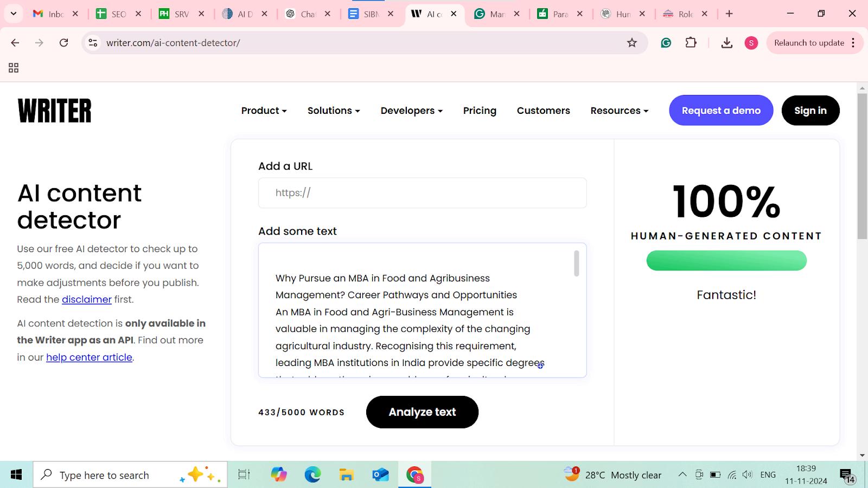View site information icon in address bar
The image size is (868, 488).
tap(93, 43)
